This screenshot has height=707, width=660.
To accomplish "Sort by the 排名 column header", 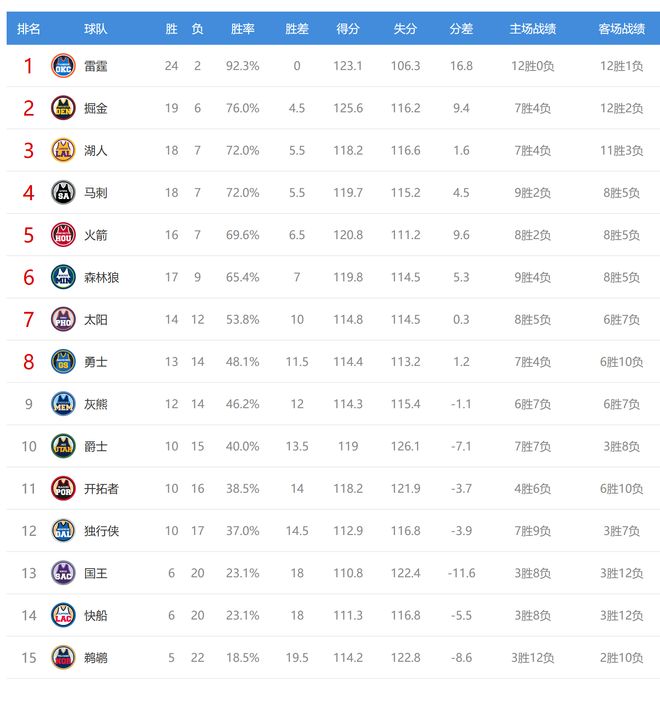I will pyautogui.click(x=29, y=29).
